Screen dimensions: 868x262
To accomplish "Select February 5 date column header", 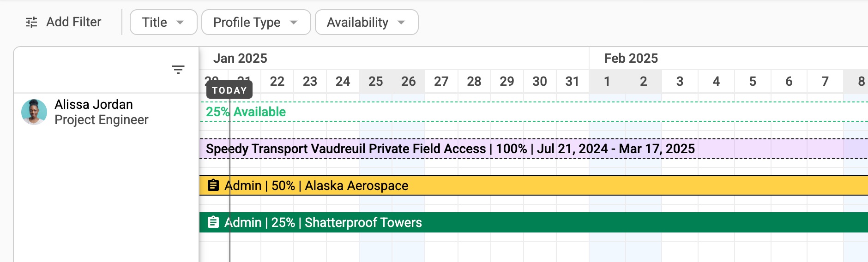I will click(753, 81).
